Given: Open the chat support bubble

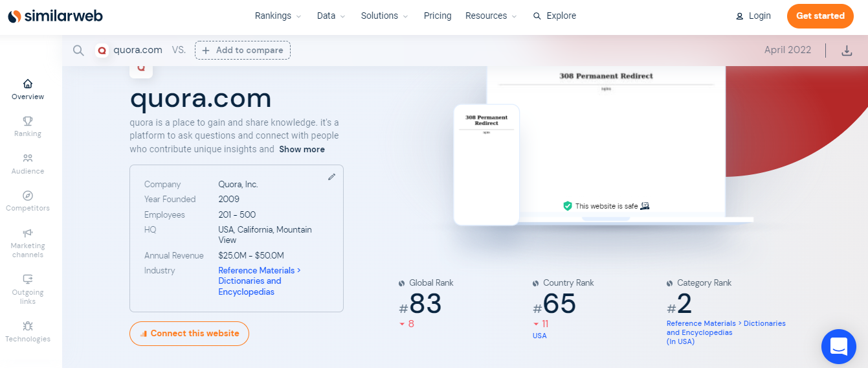Looking at the screenshot, I should tap(839, 347).
